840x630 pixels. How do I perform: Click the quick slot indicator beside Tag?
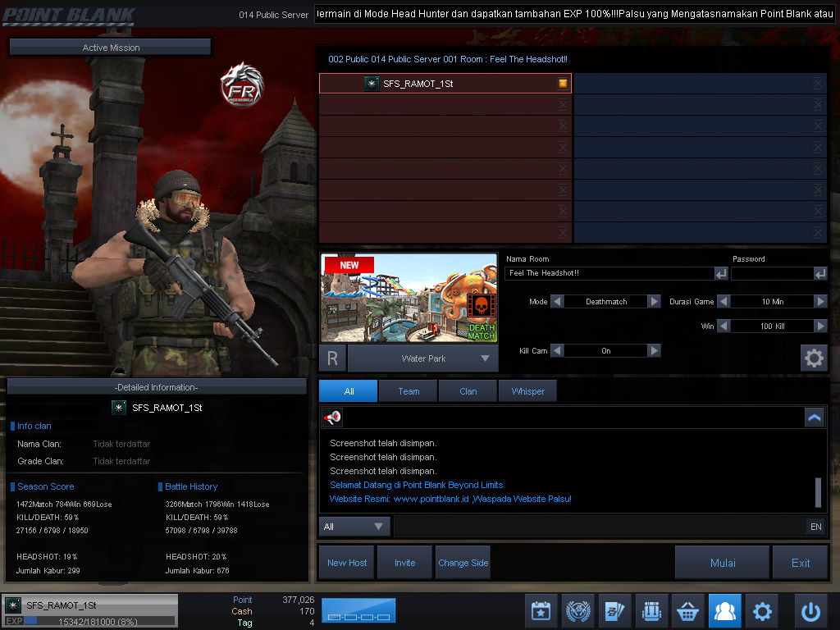pyautogui.click(x=358, y=610)
